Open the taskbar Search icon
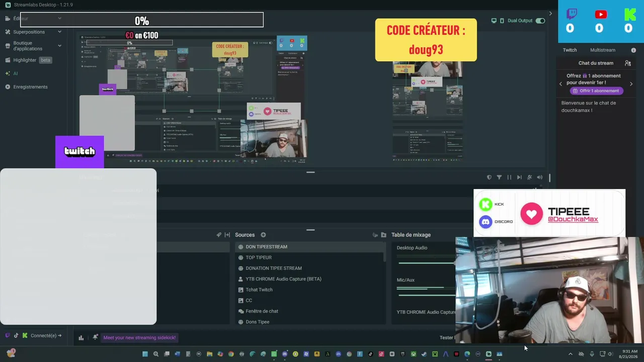 click(x=156, y=354)
